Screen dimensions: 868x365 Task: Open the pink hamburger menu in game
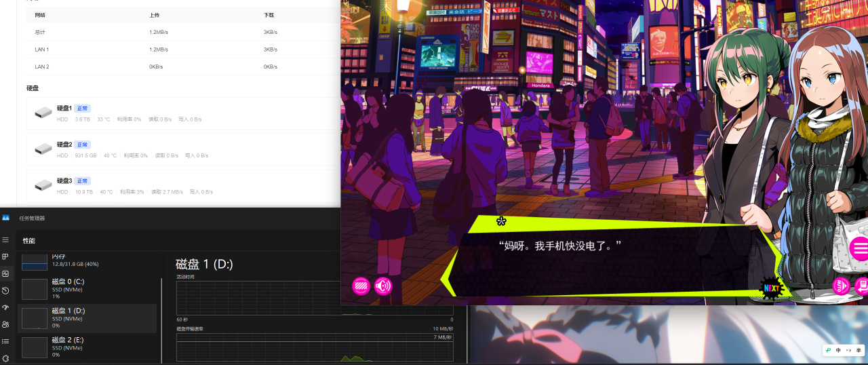click(x=859, y=248)
